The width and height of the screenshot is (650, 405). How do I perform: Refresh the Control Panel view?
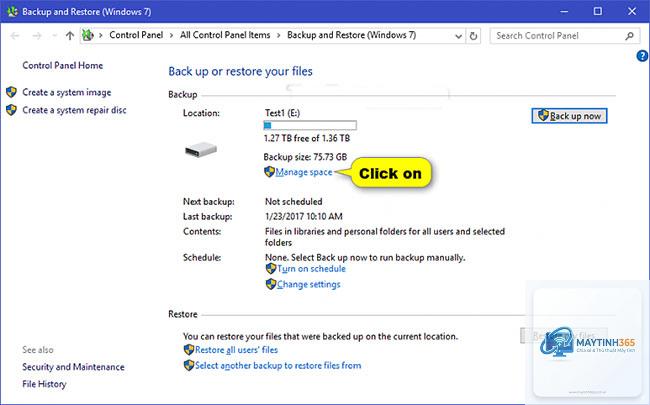click(x=473, y=36)
